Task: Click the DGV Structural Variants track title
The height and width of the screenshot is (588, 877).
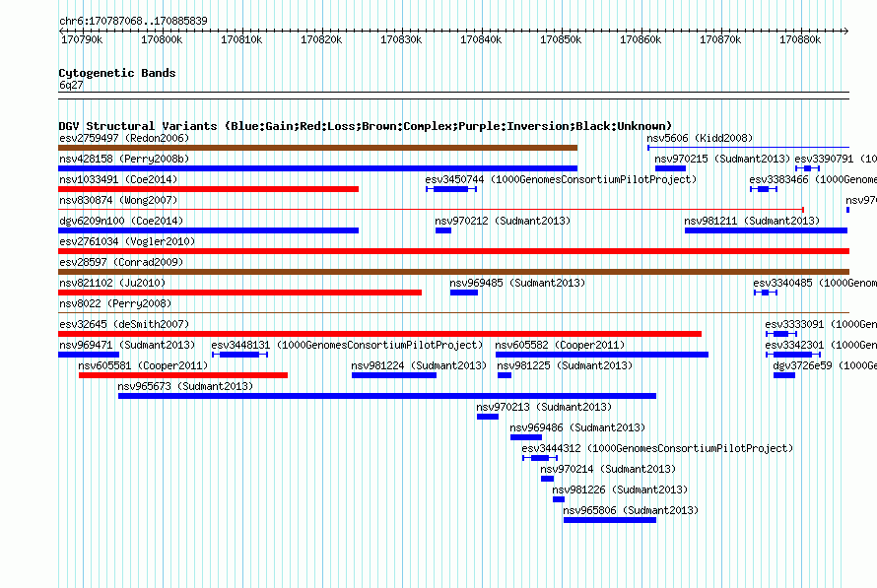Action: [x=366, y=126]
